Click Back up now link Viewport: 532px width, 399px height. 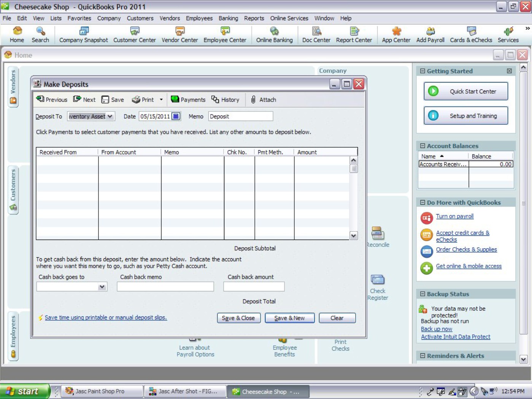tap(436, 329)
